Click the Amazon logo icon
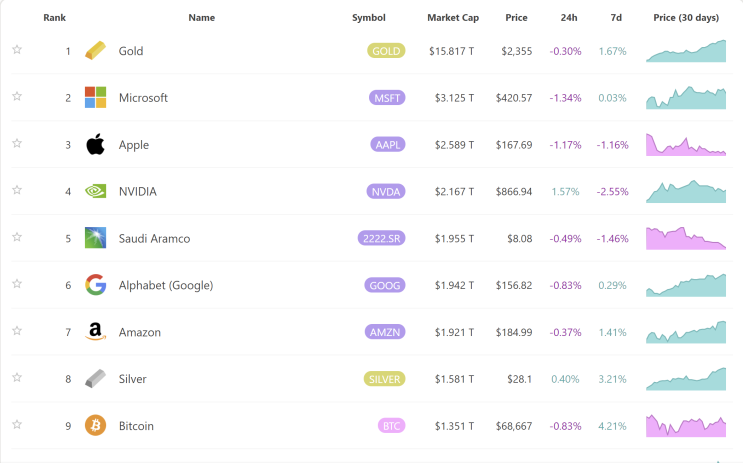 (95, 332)
